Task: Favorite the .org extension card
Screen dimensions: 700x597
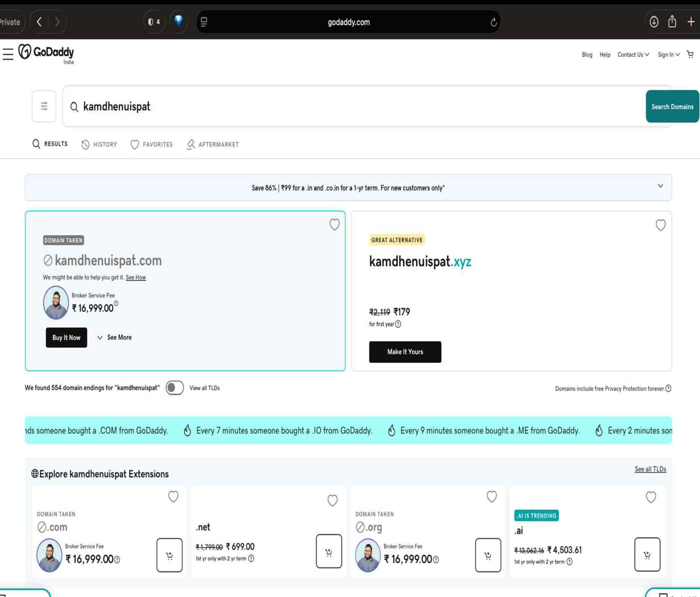Action: (492, 496)
